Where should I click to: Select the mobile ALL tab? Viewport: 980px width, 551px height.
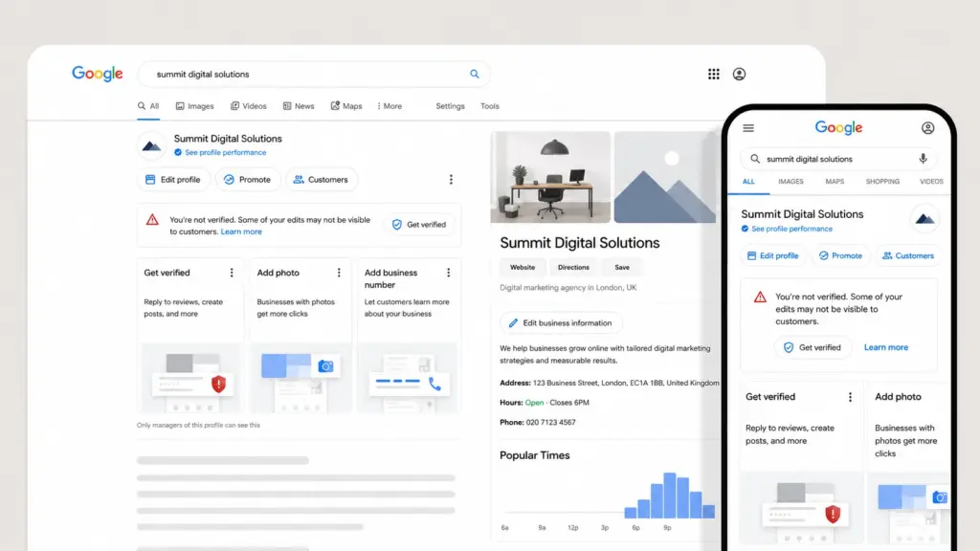click(748, 182)
